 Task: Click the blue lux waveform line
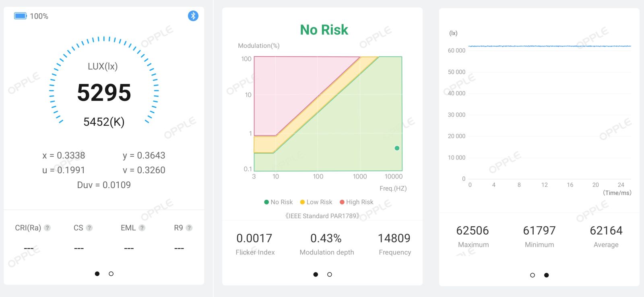pos(549,46)
